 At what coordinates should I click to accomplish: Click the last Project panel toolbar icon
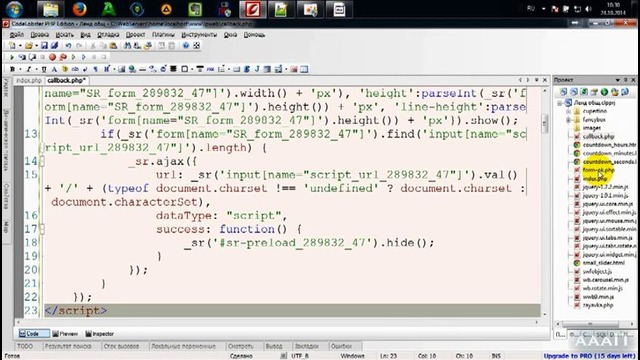625,92
